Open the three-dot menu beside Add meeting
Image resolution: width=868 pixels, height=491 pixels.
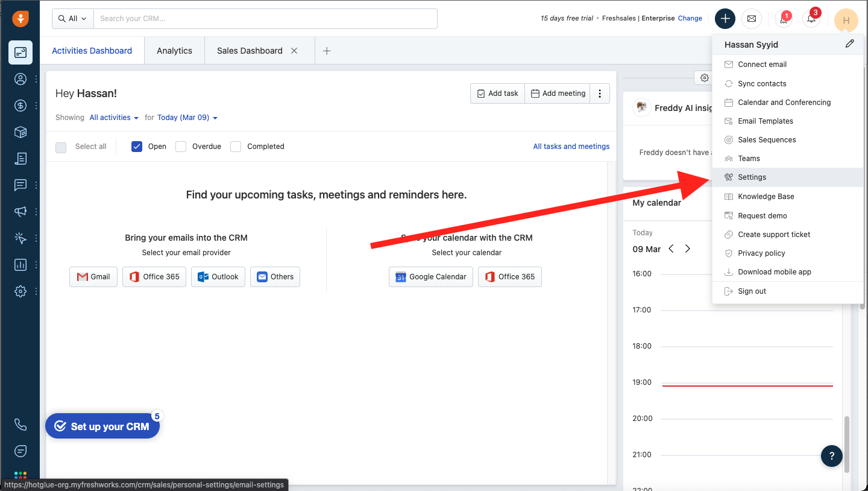[600, 93]
